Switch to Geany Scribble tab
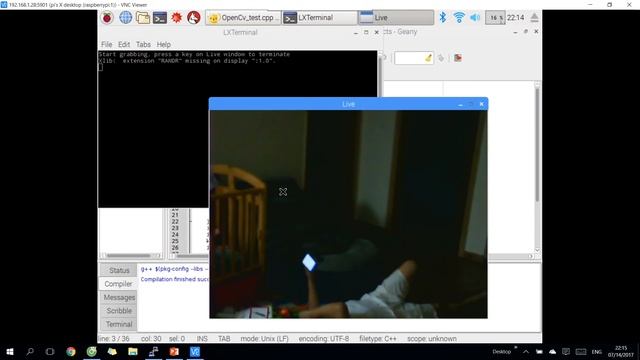The image size is (640, 360). (119, 311)
